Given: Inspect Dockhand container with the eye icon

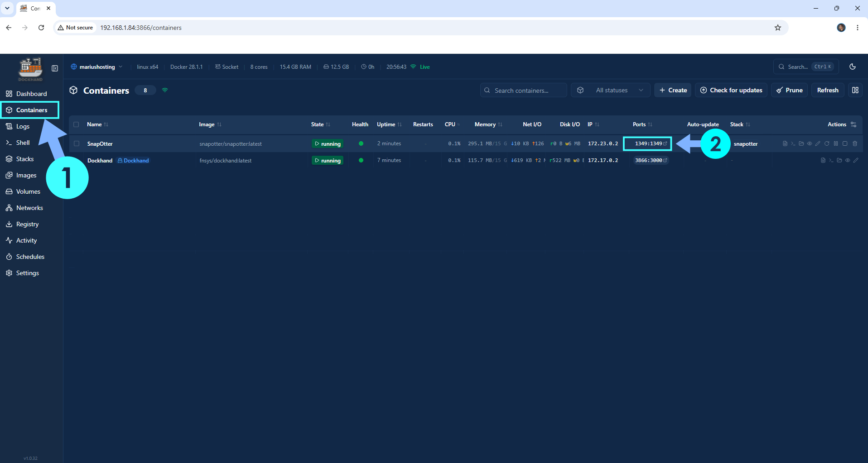Looking at the screenshot, I should tap(848, 160).
